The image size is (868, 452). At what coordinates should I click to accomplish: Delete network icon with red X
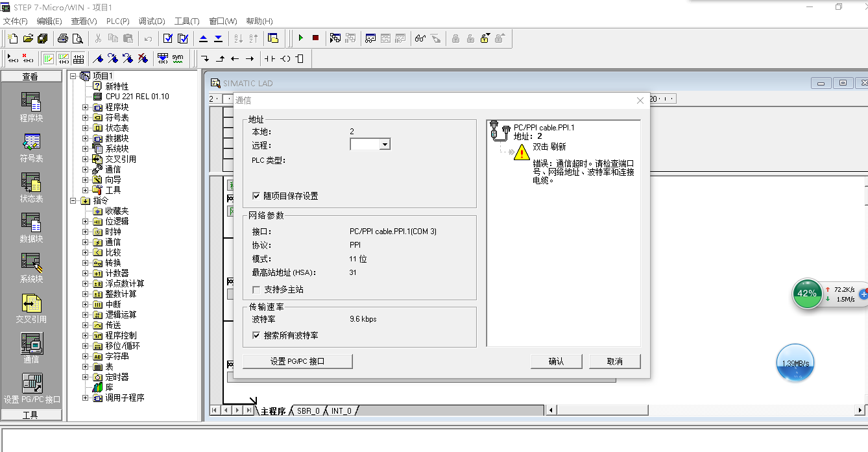(28, 58)
